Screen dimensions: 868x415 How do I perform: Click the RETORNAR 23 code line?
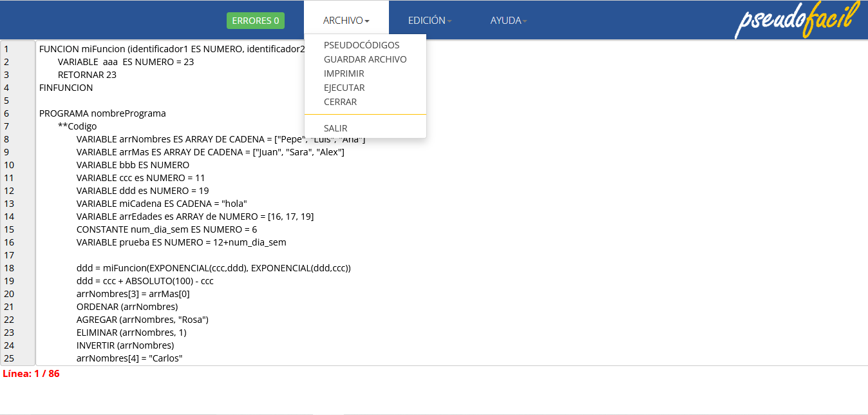pos(87,75)
